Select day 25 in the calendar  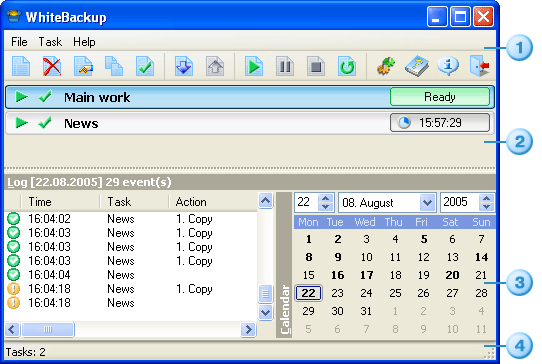(x=395, y=293)
